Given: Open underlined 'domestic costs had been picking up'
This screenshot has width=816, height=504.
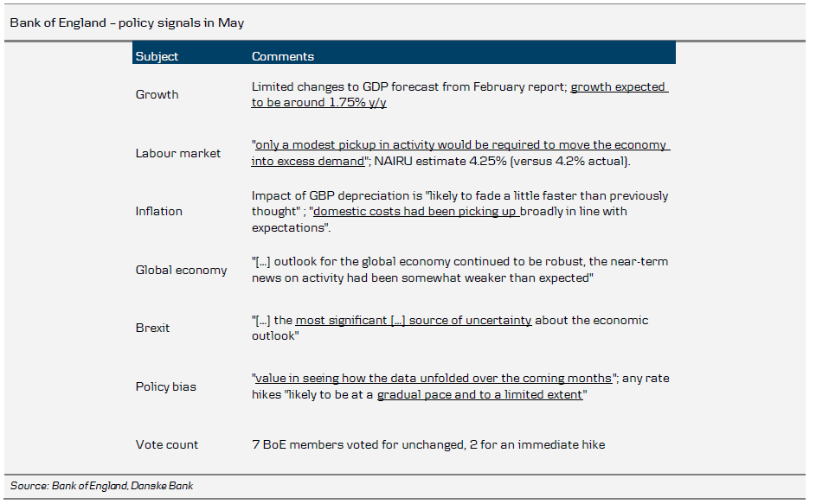Looking at the screenshot, I should pos(415,211).
